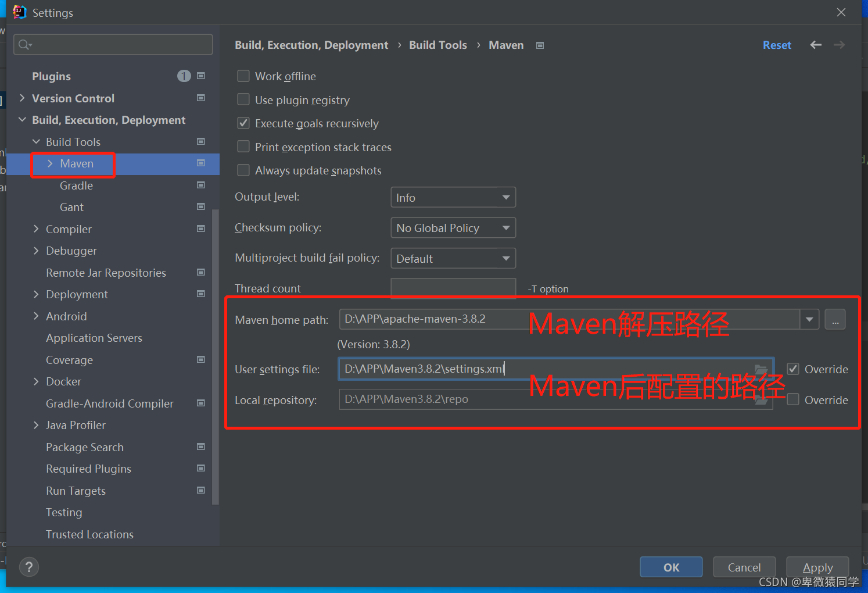Click the project-level icon beside Gant
Screen dimensions: 868x593
tap(201, 207)
